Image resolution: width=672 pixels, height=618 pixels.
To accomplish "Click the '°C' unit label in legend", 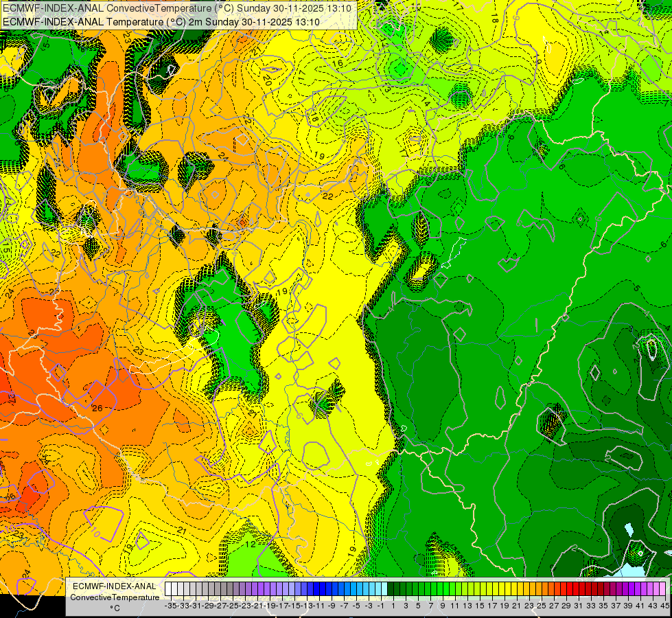I will 115,608.
